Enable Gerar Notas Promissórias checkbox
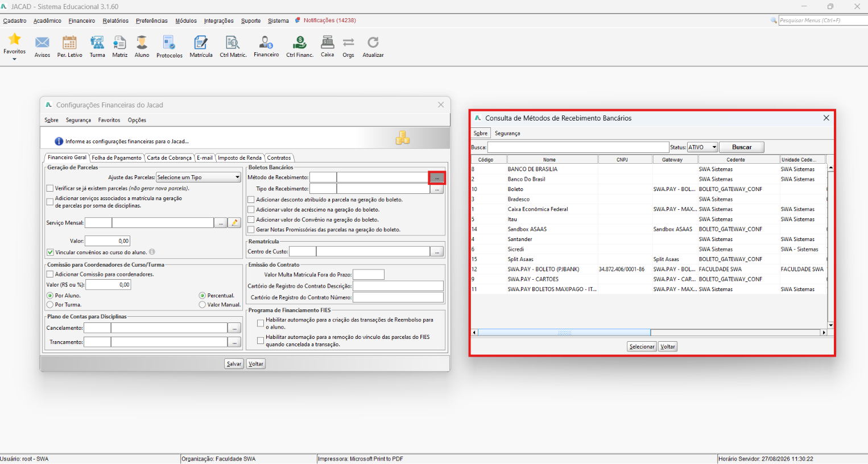 tap(251, 230)
